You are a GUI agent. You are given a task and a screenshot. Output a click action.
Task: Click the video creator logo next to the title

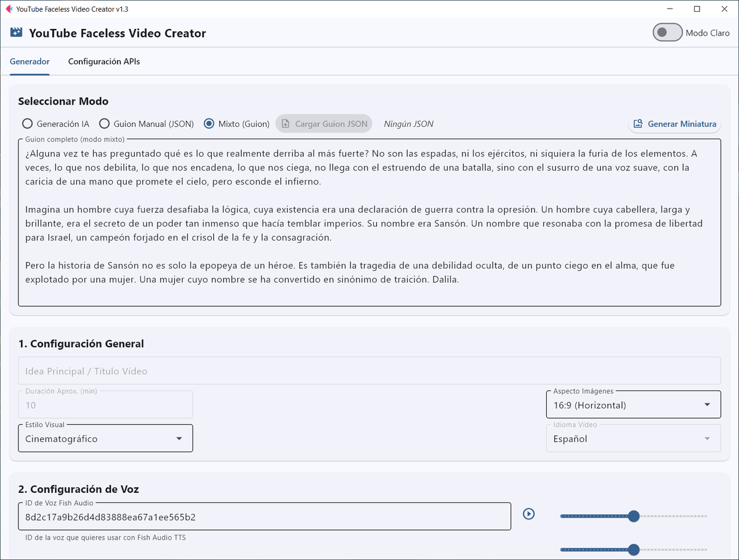pos(15,32)
